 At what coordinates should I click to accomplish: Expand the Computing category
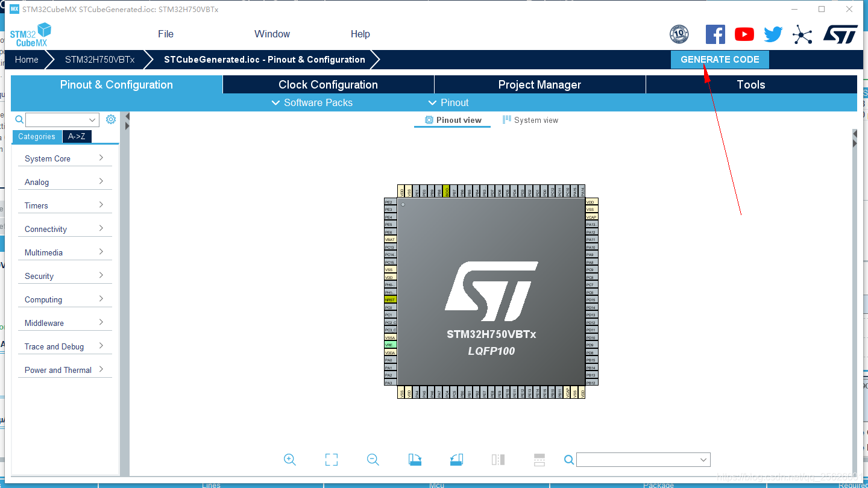[x=65, y=299]
